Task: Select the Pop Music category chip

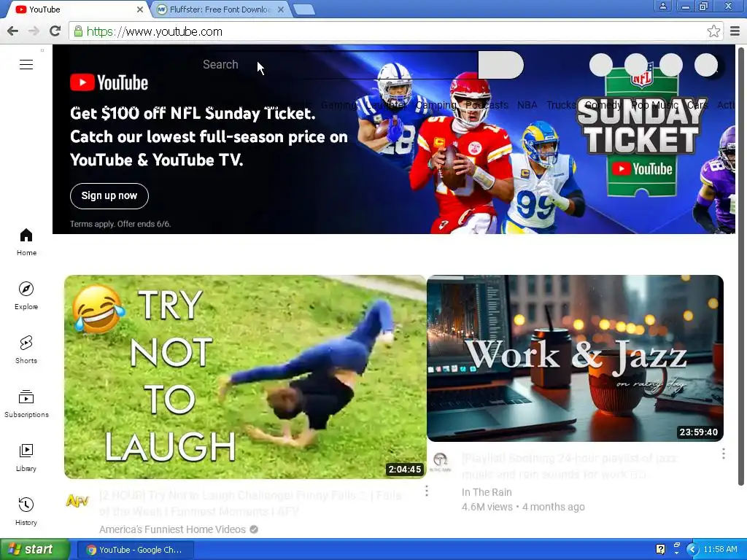Action: click(654, 105)
